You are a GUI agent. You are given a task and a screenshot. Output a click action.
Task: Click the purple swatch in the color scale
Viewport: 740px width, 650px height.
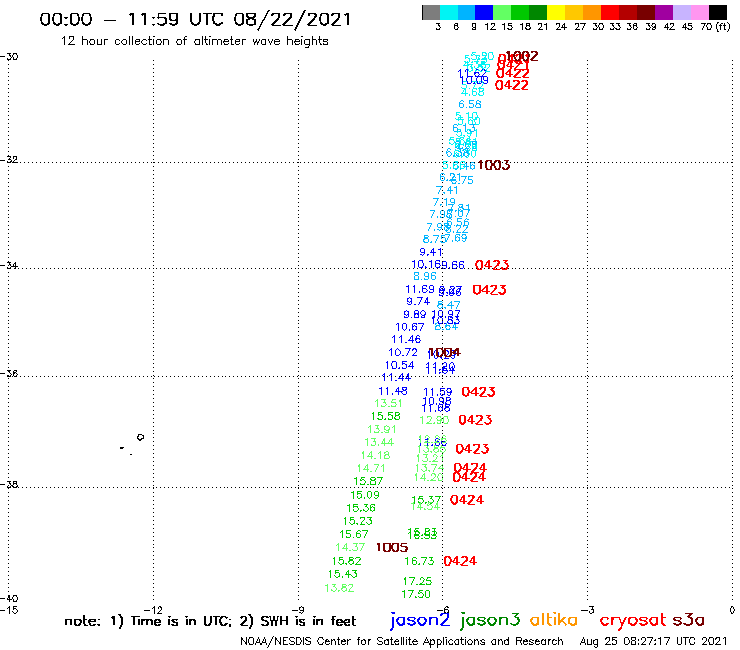[664, 12]
